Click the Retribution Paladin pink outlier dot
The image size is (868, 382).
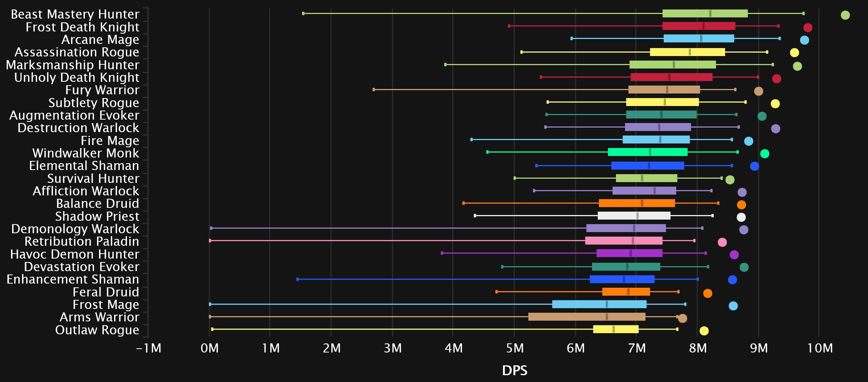[x=722, y=242]
